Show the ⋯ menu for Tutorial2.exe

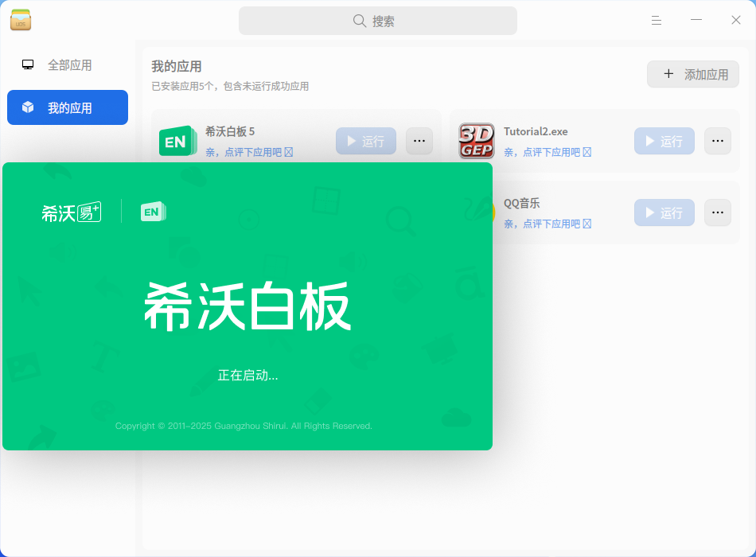tap(718, 141)
